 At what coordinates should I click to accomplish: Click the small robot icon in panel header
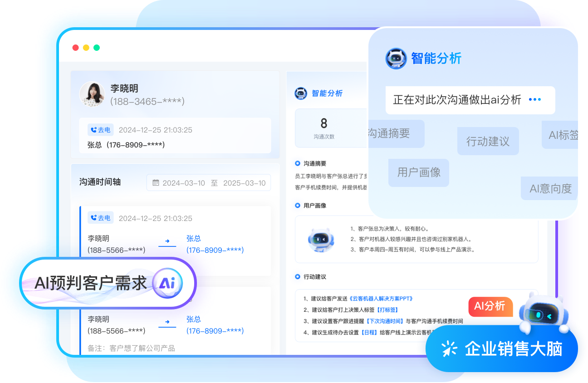301,93
